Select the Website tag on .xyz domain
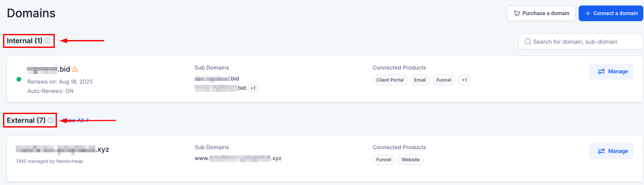This screenshot has height=185, width=644. (x=410, y=160)
